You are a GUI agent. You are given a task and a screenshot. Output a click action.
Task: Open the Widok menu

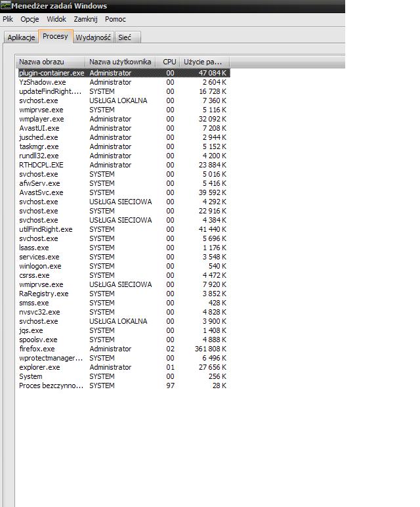56,19
